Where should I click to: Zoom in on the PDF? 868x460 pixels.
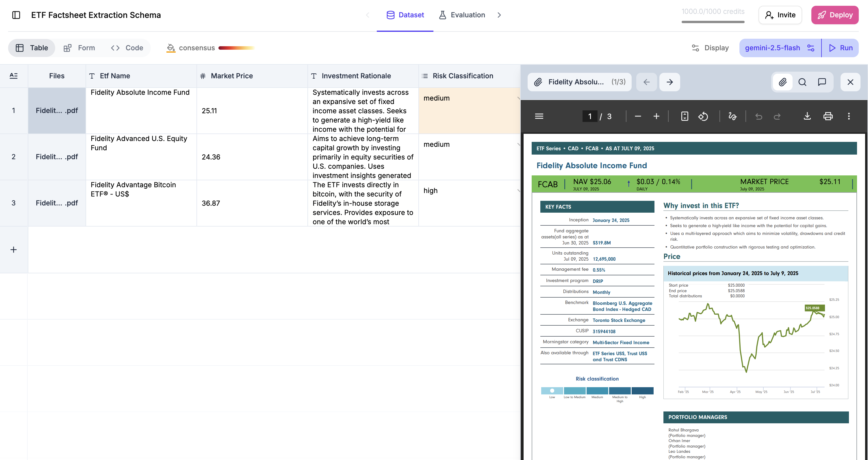pyautogui.click(x=656, y=116)
